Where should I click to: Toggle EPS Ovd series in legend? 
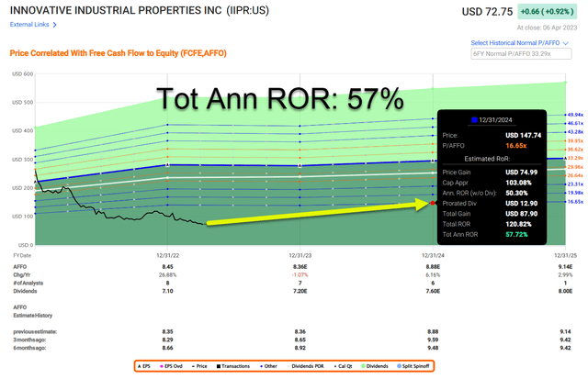171,366
